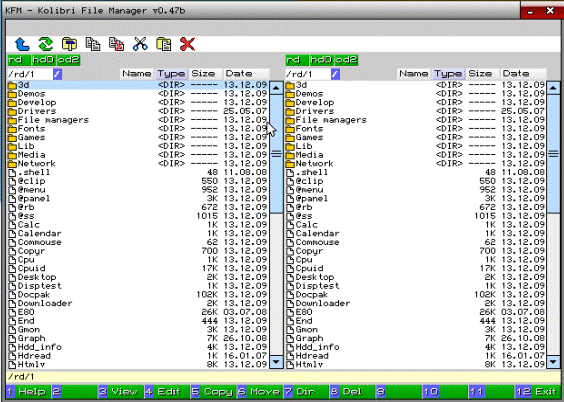The width and height of the screenshot is (564, 402).
Task: Sort right panel by Size
Action: (483, 74)
